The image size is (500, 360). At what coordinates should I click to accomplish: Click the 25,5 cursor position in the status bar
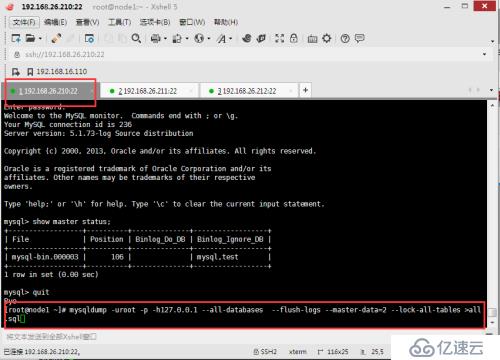point(373,351)
